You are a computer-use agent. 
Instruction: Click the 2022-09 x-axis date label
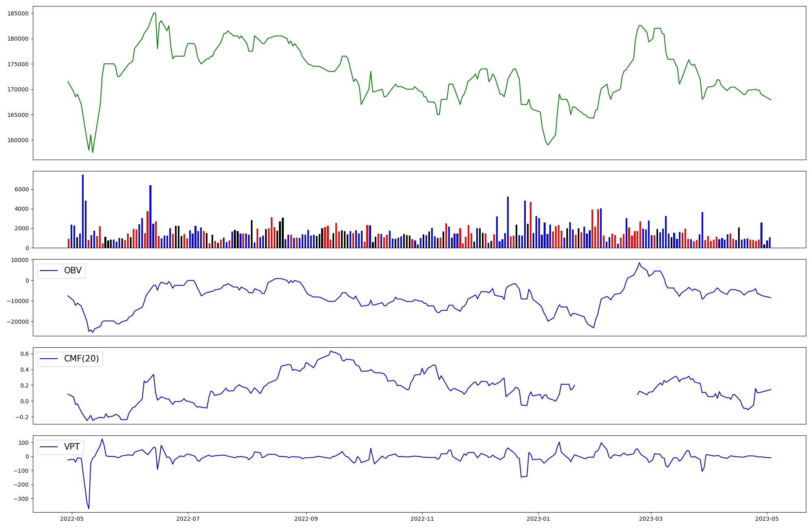(x=306, y=519)
